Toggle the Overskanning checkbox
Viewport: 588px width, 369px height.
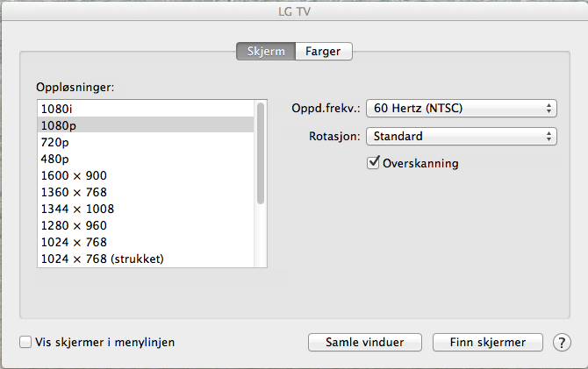coord(373,163)
